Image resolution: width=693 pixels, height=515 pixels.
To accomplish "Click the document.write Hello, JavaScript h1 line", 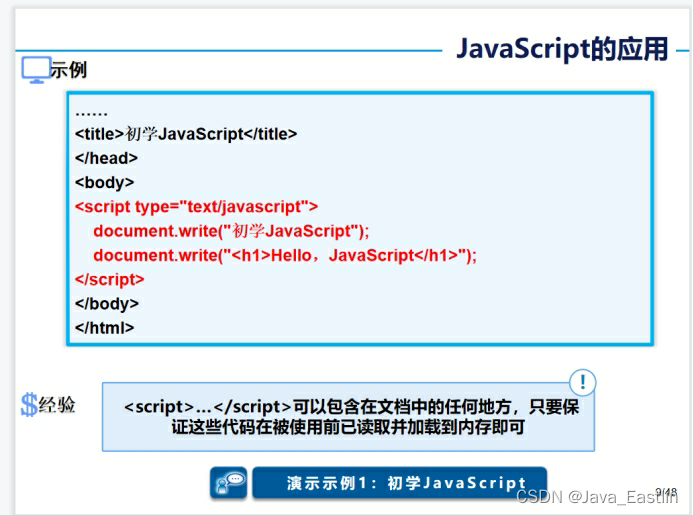I will [x=285, y=256].
